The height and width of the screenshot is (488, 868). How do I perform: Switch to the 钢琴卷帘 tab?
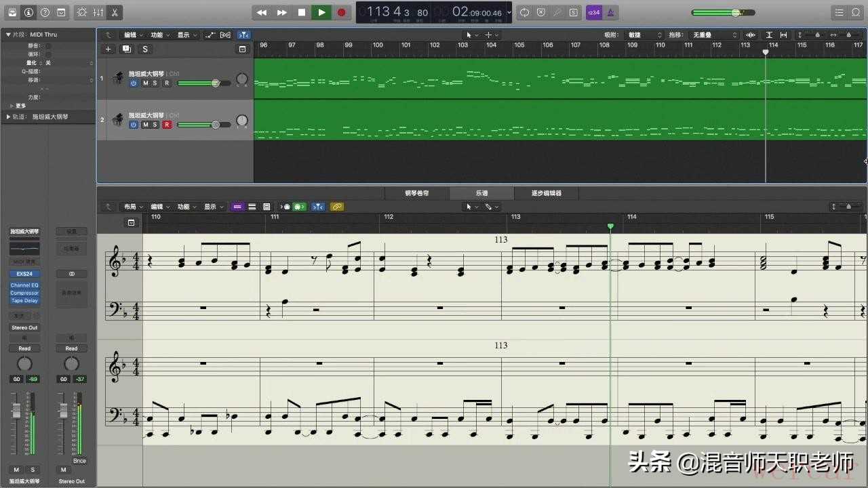417,193
